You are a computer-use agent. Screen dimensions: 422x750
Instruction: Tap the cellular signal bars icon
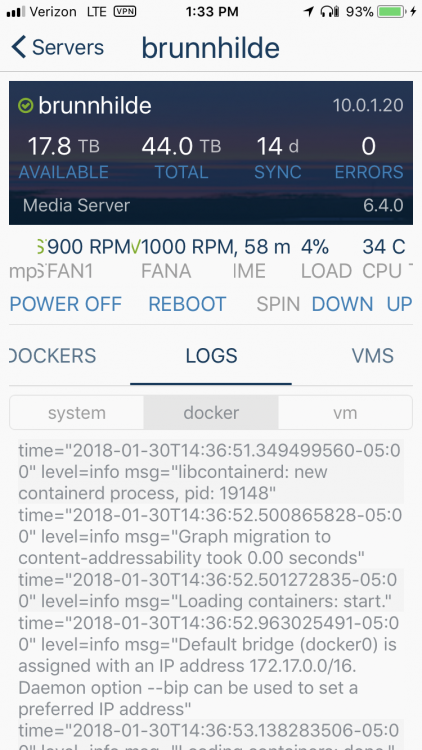tap(15, 11)
